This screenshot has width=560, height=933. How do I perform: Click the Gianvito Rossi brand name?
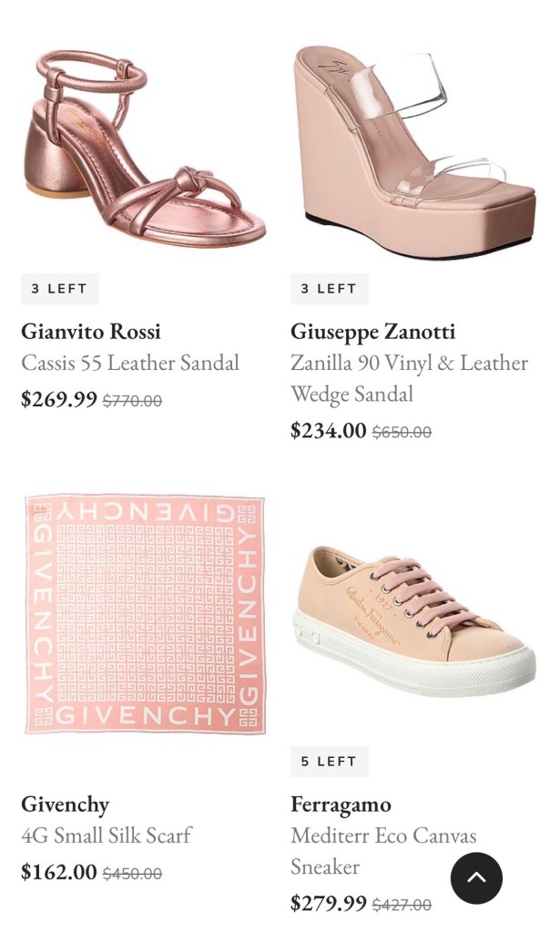[91, 332]
